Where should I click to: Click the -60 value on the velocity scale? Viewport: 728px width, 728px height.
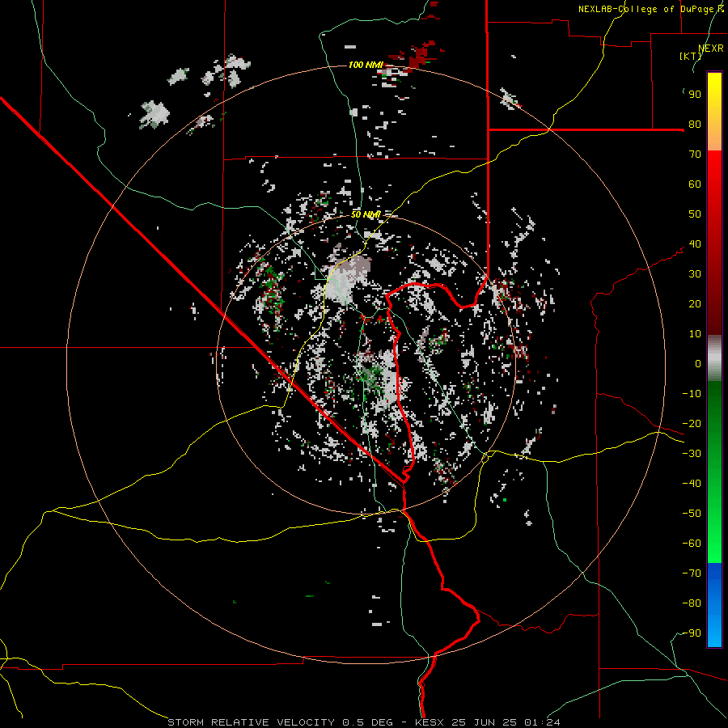[692, 544]
